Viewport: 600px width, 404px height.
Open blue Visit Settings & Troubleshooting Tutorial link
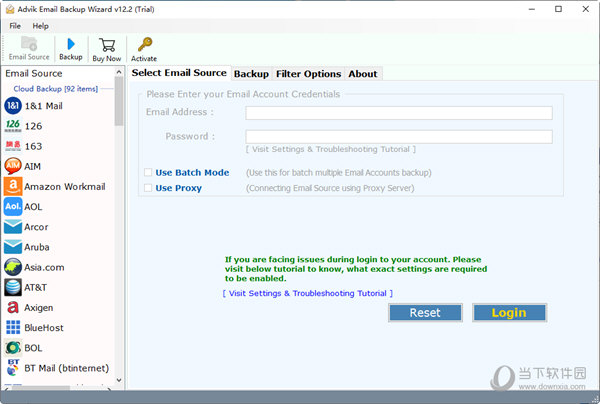pyautogui.click(x=308, y=293)
